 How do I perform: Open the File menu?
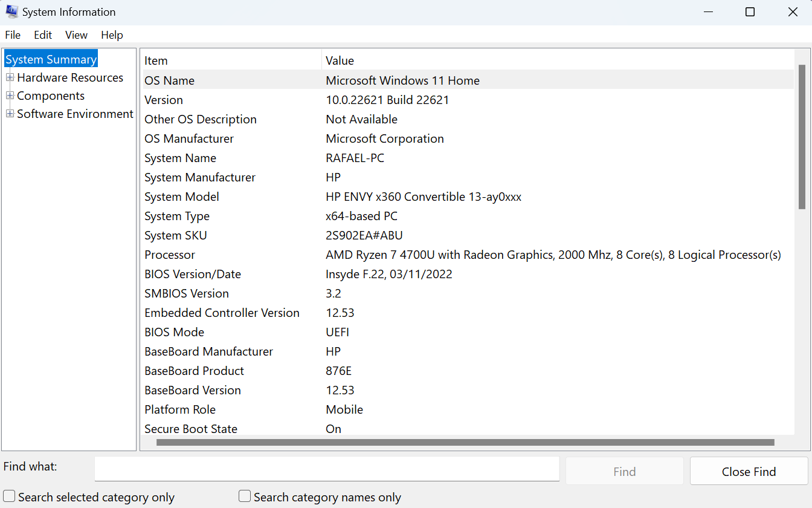coord(12,34)
